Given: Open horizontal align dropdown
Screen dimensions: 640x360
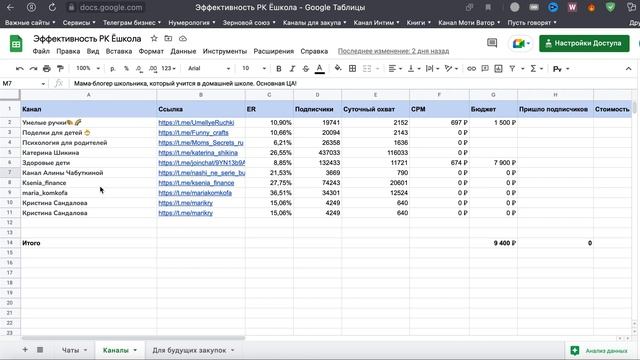Looking at the screenshot, I should pyautogui.click(x=395, y=69).
